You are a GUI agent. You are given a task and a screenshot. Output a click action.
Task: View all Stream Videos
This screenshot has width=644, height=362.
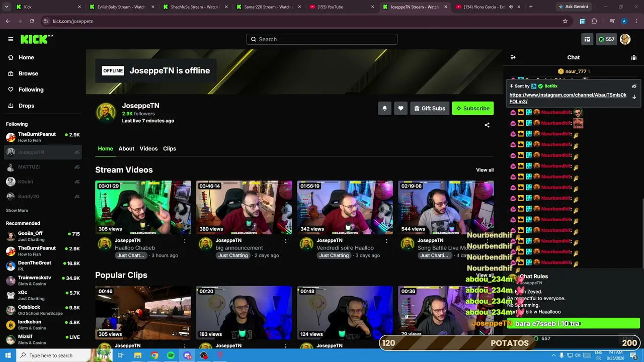pos(485,170)
